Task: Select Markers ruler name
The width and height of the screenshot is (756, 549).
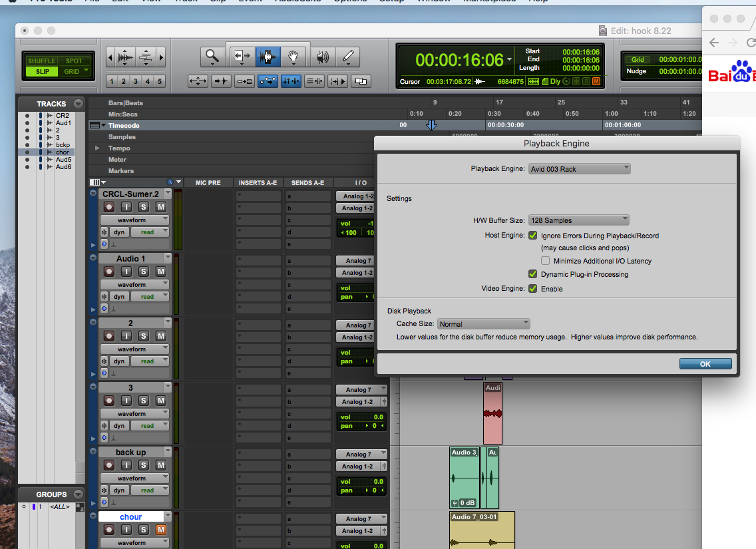Action: (121, 170)
